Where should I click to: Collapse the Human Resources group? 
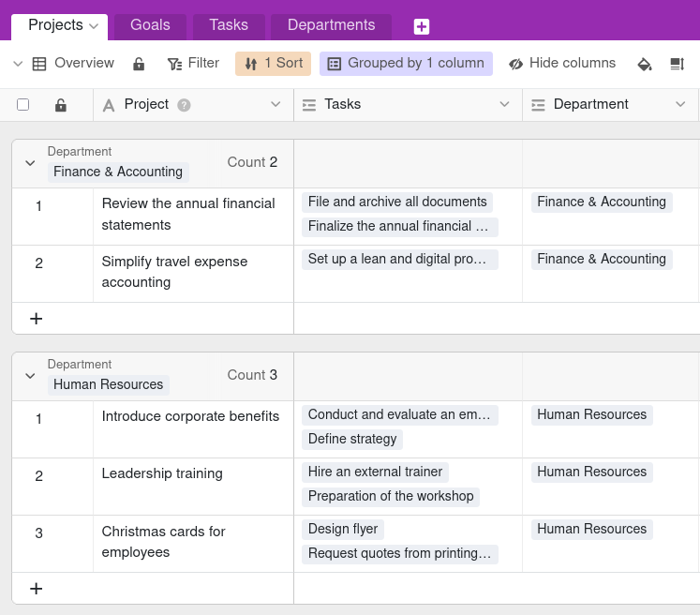point(30,376)
